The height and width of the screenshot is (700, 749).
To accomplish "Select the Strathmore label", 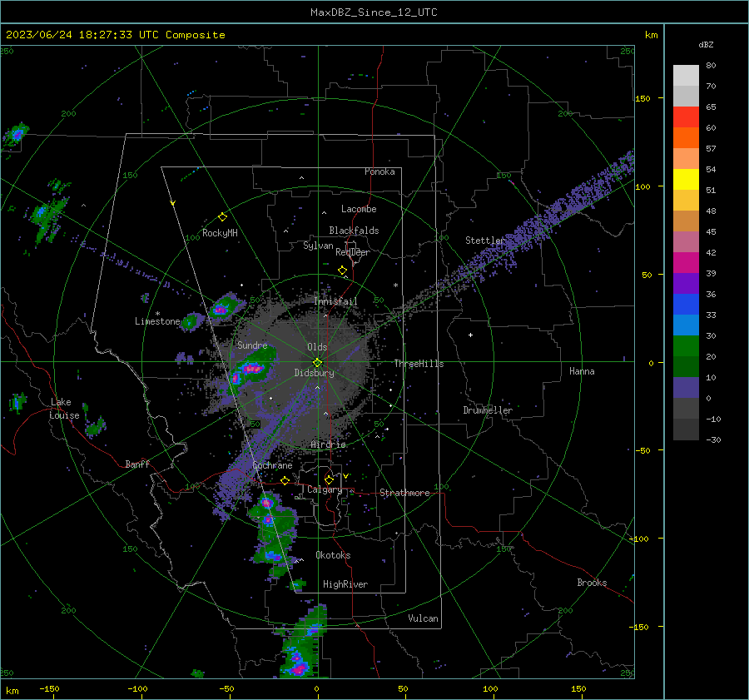I will [404, 493].
